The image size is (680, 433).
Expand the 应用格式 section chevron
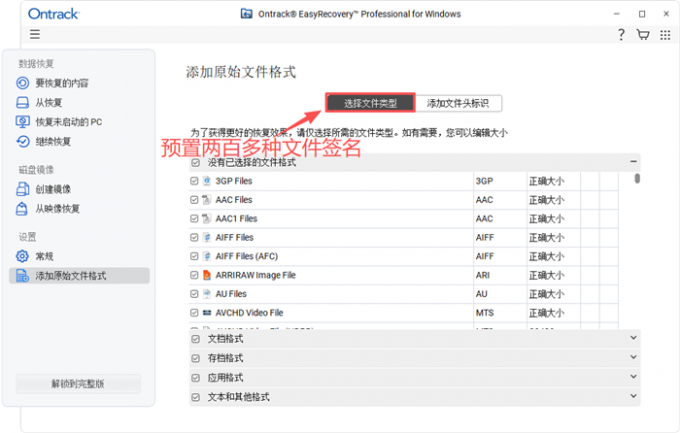point(633,376)
